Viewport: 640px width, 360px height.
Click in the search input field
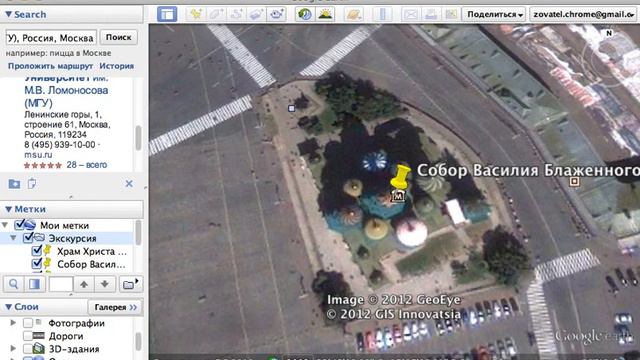51,38
